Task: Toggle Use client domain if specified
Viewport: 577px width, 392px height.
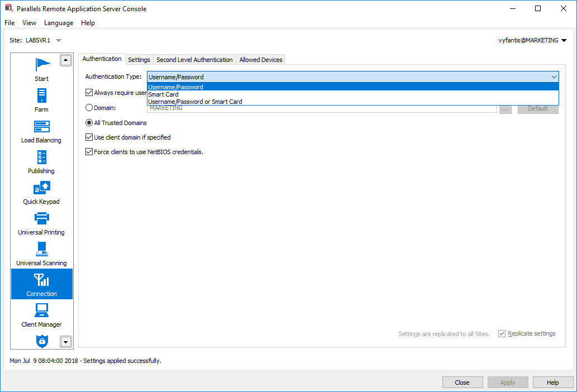Action: pyautogui.click(x=89, y=137)
